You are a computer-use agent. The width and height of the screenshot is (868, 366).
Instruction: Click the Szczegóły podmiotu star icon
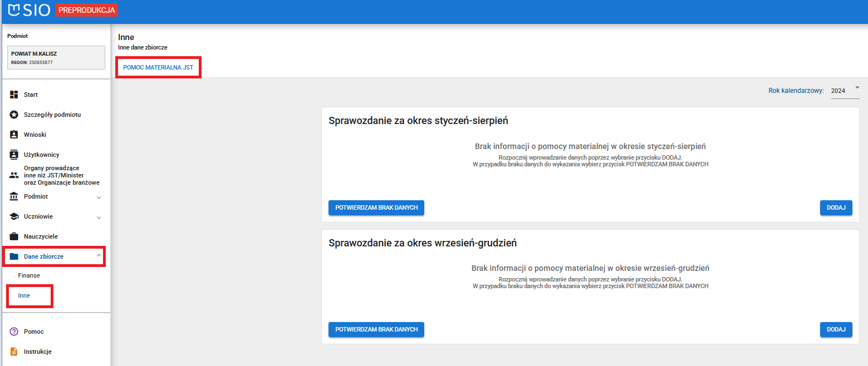pos(14,115)
